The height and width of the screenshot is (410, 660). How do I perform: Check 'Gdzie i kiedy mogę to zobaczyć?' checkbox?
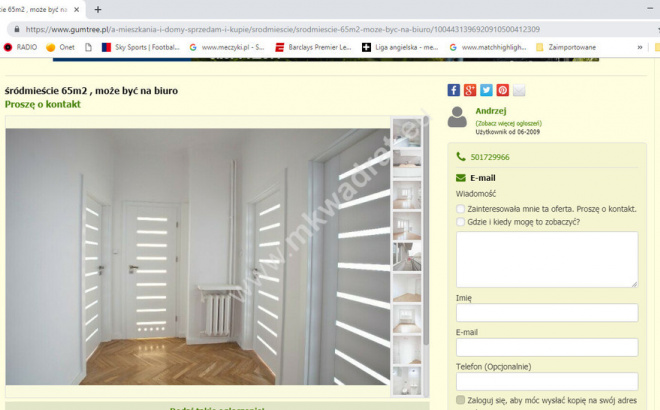tap(460, 222)
